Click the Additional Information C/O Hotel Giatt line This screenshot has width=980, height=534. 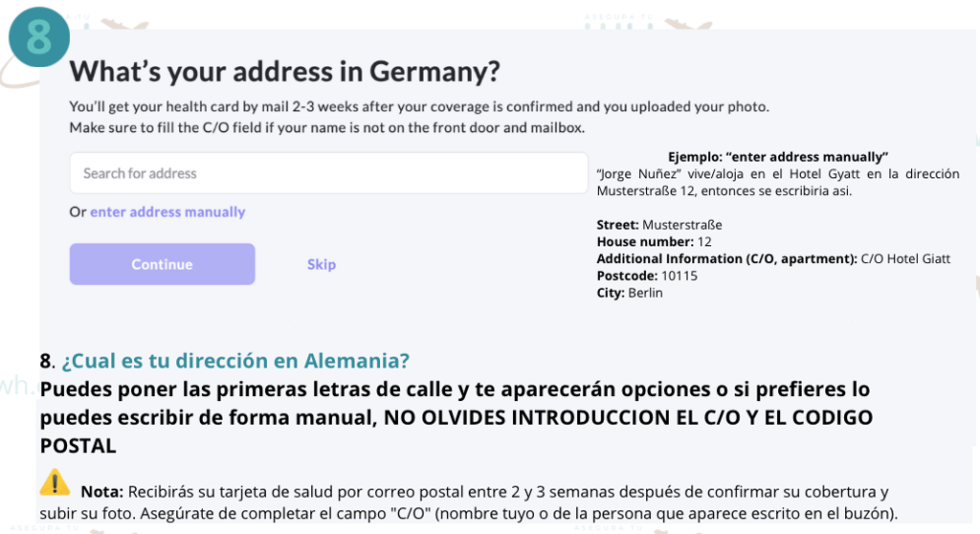point(773,259)
